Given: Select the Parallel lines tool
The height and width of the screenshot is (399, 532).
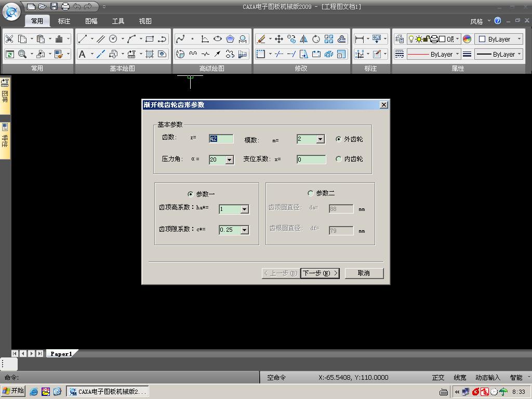Looking at the screenshot, I should point(101,39).
